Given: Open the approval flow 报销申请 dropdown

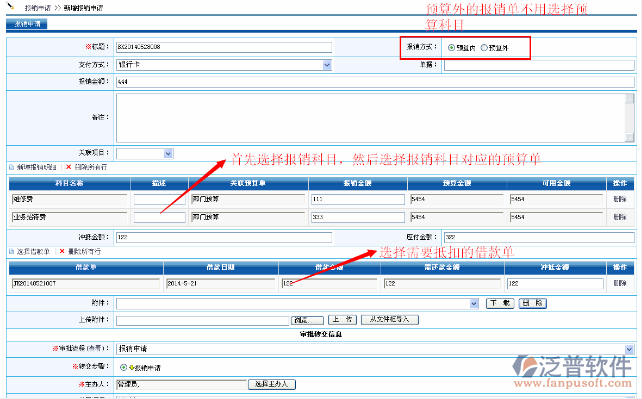Looking at the screenshot, I should tap(629, 349).
